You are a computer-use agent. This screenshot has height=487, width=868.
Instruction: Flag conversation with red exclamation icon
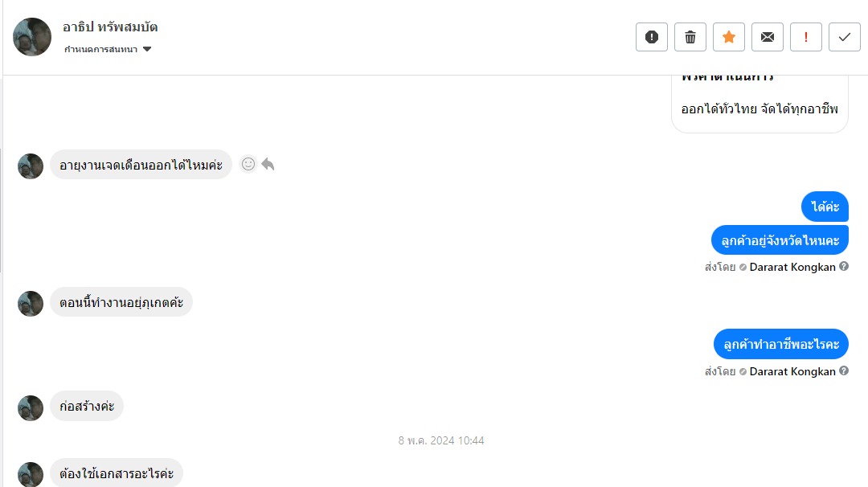pyautogui.click(x=806, y=37)
